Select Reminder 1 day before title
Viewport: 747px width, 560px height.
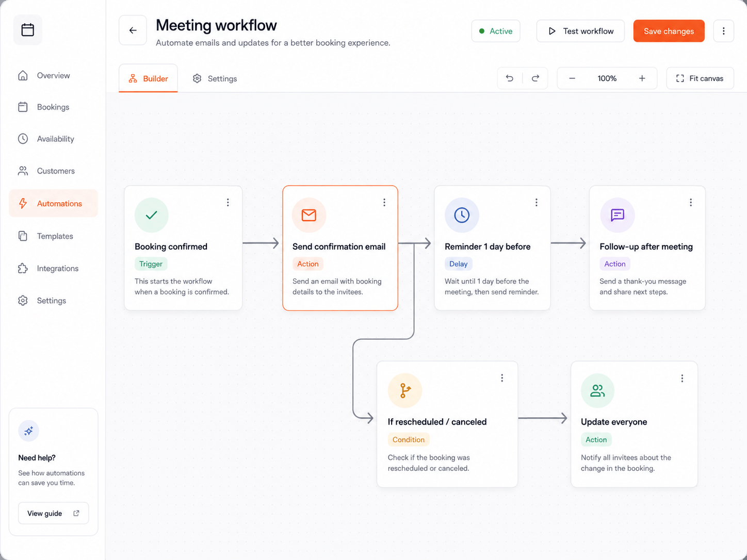tap(488, 246)
